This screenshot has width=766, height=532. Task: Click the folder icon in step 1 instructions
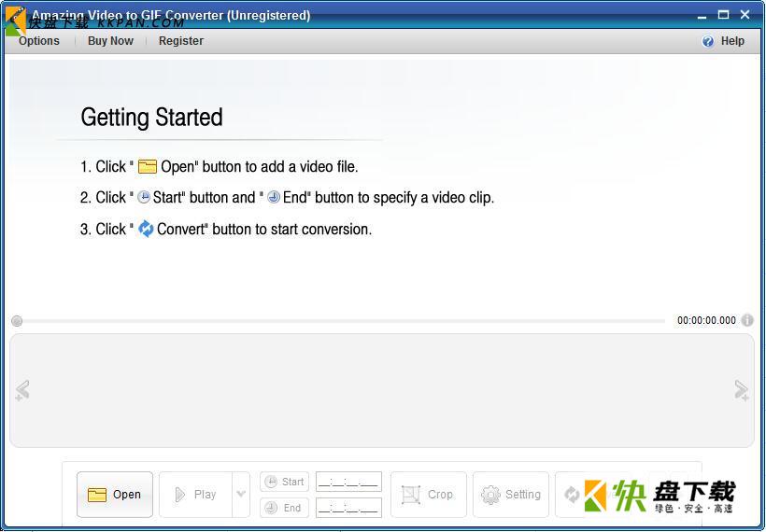[147, 166]
